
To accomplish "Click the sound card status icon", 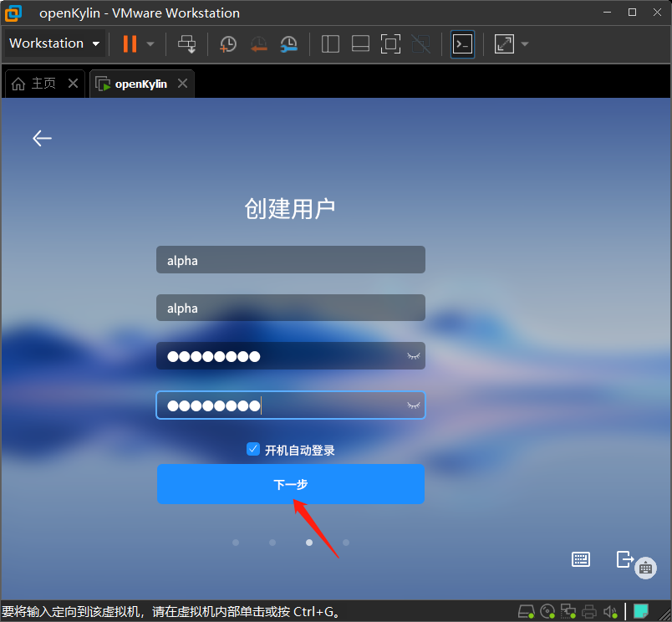I will click(610, 611).
